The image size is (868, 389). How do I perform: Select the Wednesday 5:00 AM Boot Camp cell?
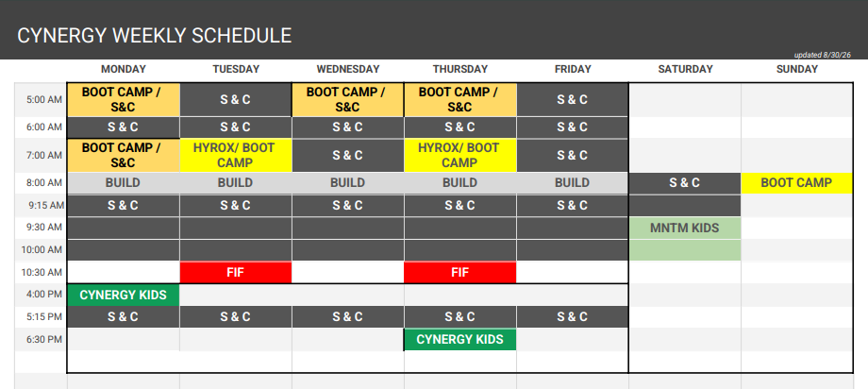click(x=347, y=100)
